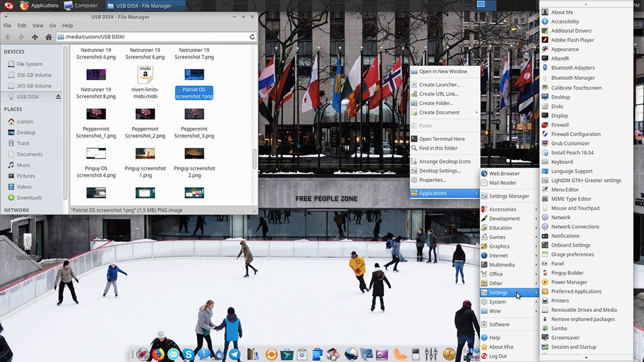Launch Skype from the dock
The image size is (644, 362).
click(x=189, y=354)
